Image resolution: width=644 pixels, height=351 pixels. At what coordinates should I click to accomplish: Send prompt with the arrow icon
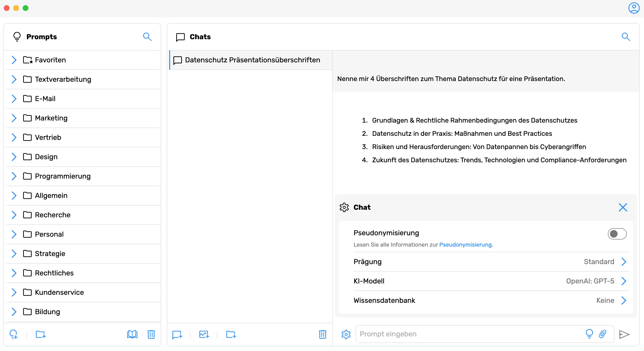[624, 334]
